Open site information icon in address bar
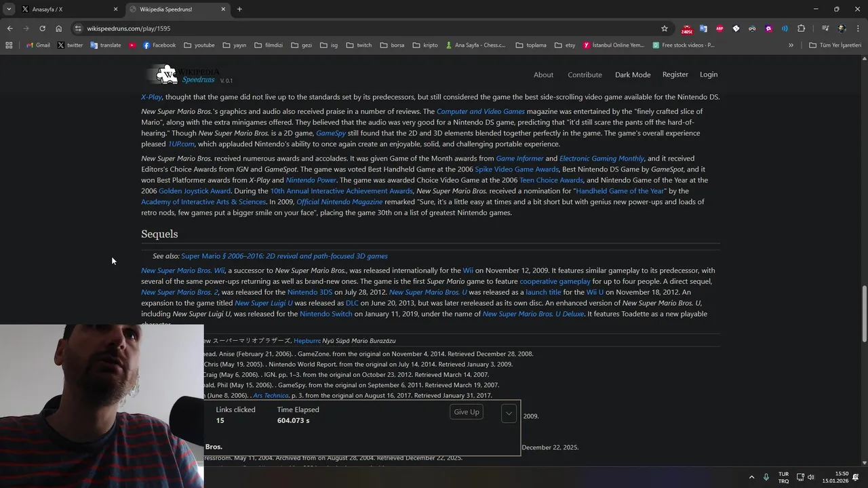The width and height of the screenshot is (868, 488). pos(78,28)
